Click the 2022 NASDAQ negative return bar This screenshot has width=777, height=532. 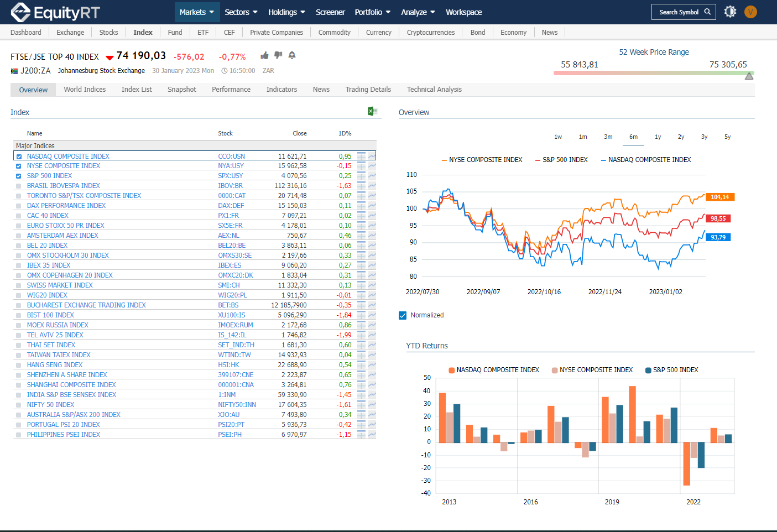[x=686, y=464]
